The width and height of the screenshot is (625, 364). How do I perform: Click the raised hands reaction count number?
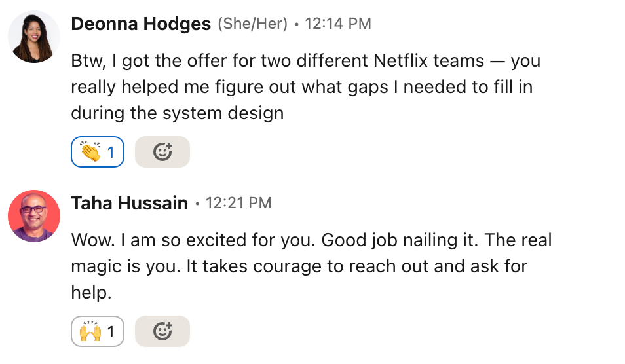click(x=111, y=333)
